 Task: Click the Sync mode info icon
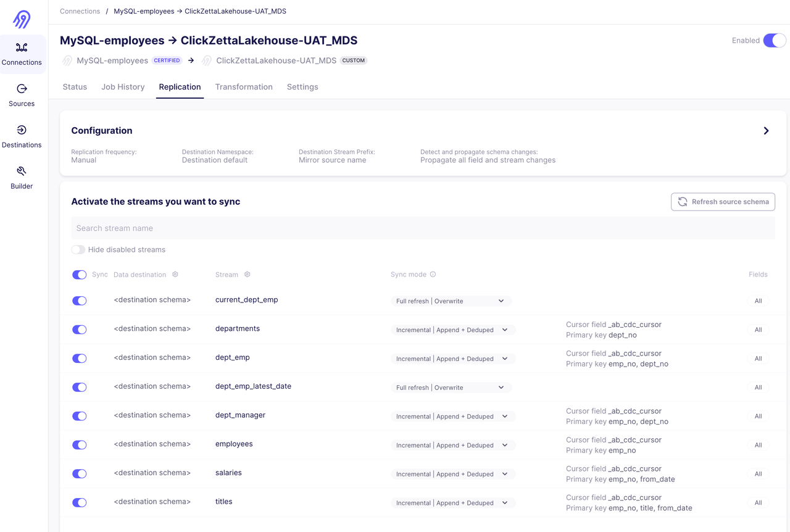[433, 275]
